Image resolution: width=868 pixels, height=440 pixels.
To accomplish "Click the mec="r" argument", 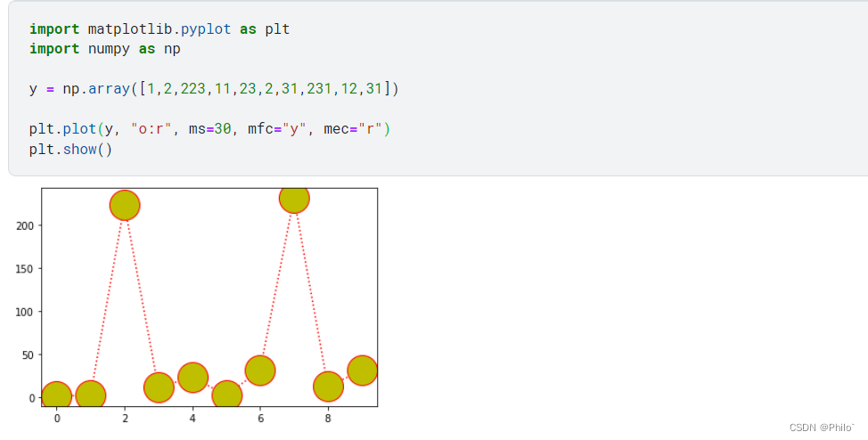I will [x=353, y=129].
